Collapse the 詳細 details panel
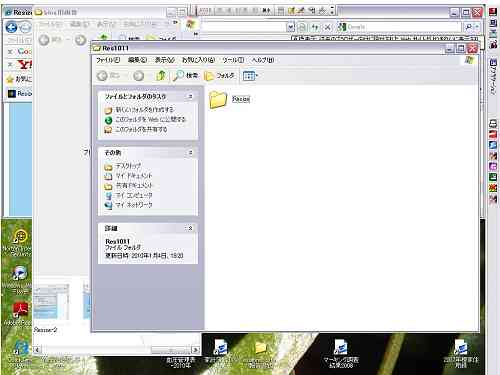This screenshot has height=375, width=500. pos(190,228)
